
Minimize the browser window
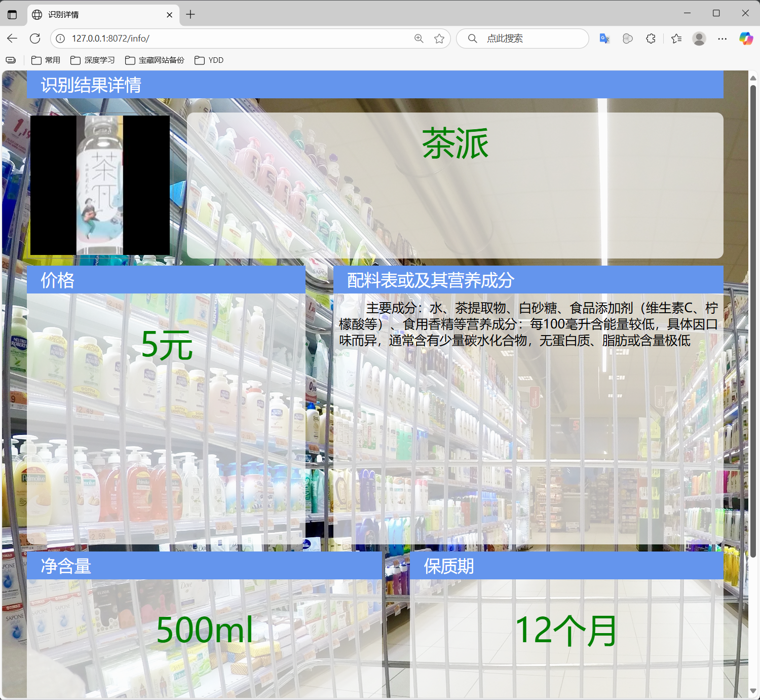pos(687,13)
